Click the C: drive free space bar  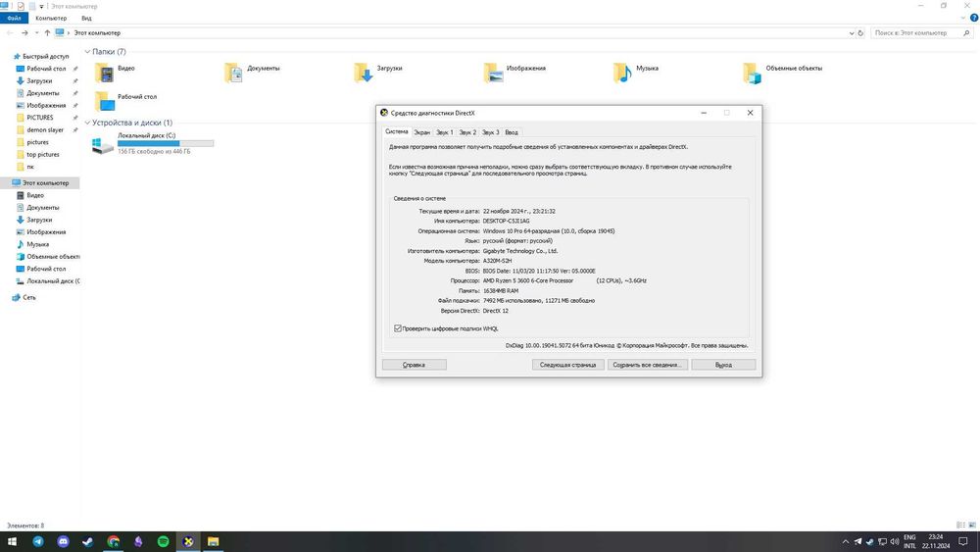(166, 144)
